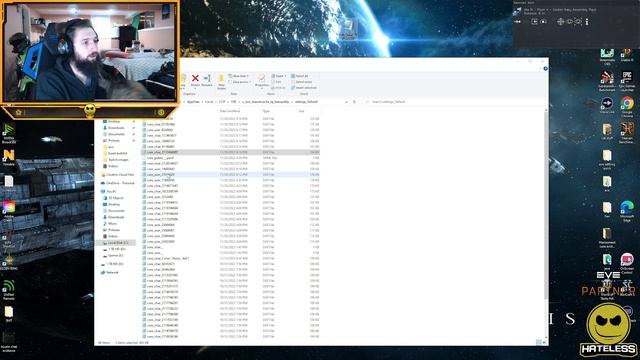This screenshot has width=640, height=360.
Task: Sort by the Date modified column header
Action: [230, 111]
